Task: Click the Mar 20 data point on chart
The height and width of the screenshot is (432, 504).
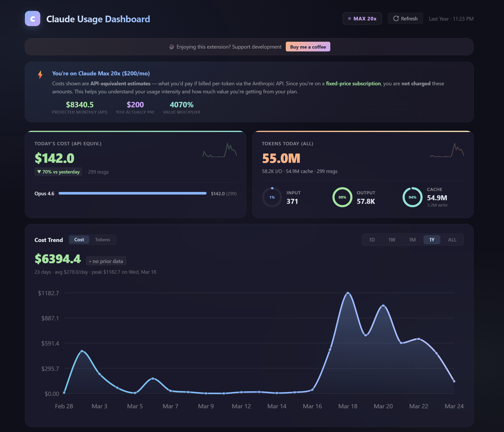Action: 383,306
